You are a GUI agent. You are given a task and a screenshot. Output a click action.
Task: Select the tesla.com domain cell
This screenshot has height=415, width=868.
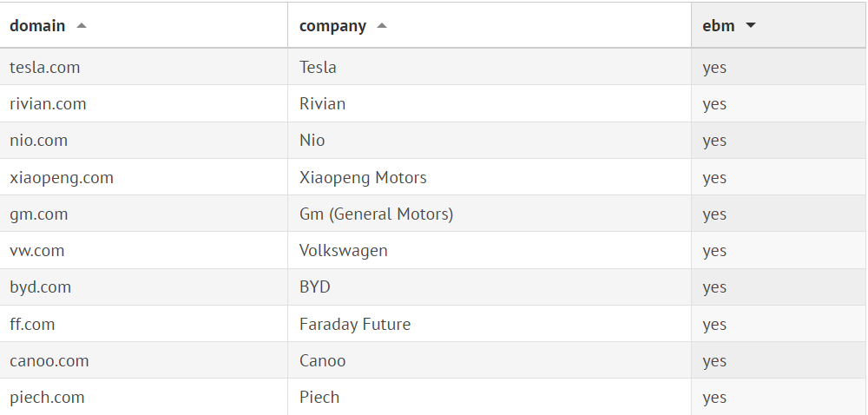pos(45,67)
